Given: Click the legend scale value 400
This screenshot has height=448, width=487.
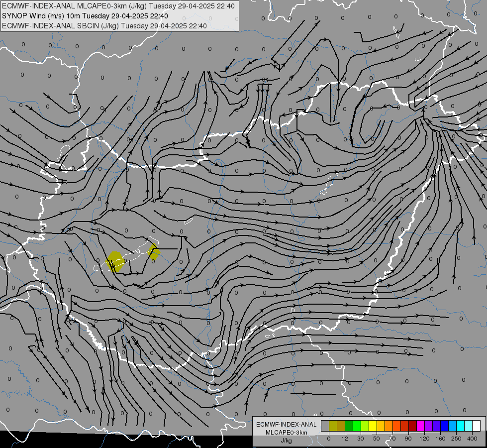Looking at the screenshot, I should pos(472,439).
